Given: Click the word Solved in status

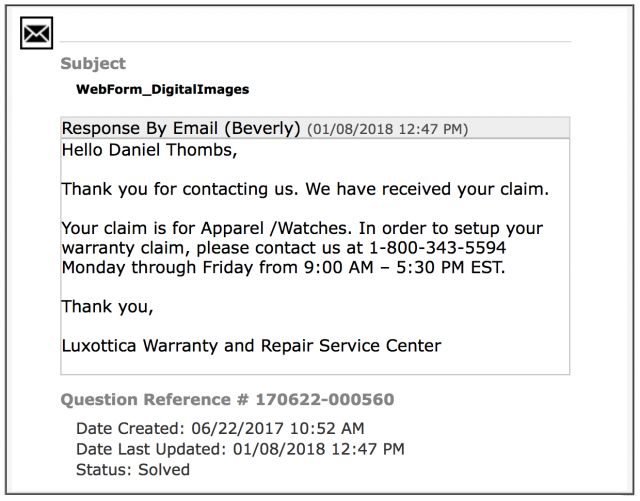Looking at the screenshot, I should 164,470.
